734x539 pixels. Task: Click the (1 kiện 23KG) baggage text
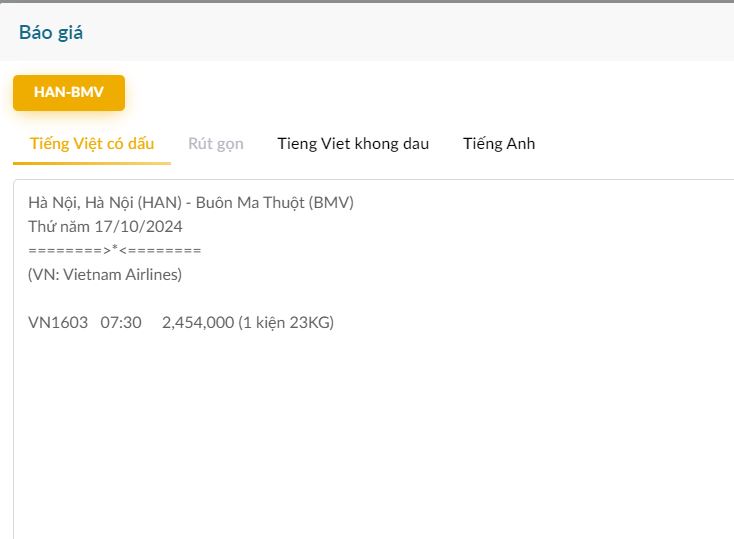286,322
